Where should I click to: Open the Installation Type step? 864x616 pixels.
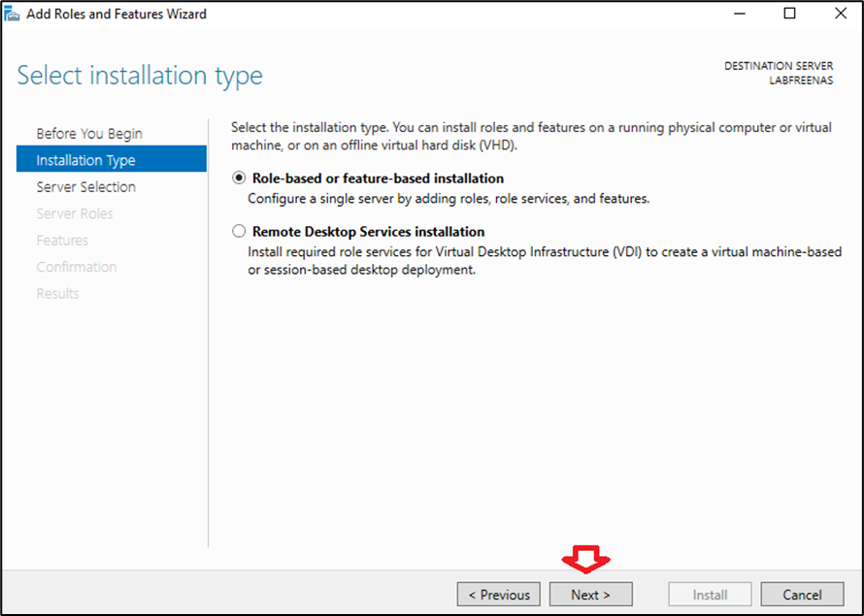pyautogui.click(x=85, y=160)
